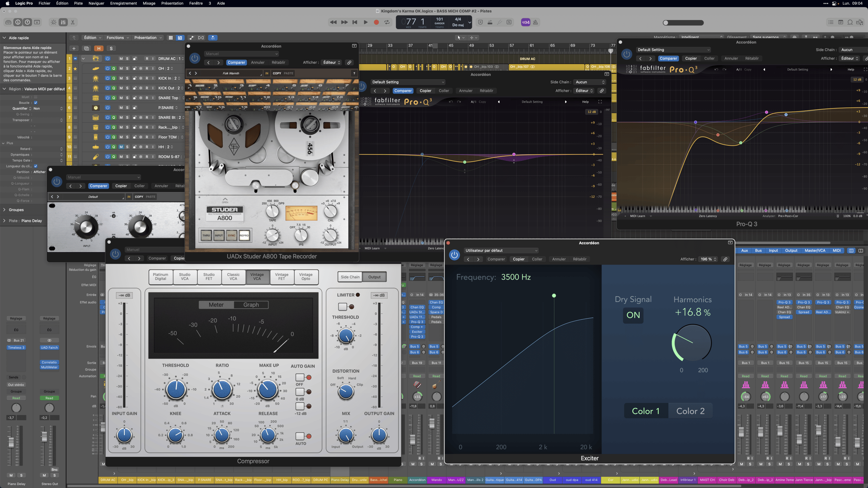Click the tempo display reading 101
Screen dimensions: 868x488
(x=439, y=19)
